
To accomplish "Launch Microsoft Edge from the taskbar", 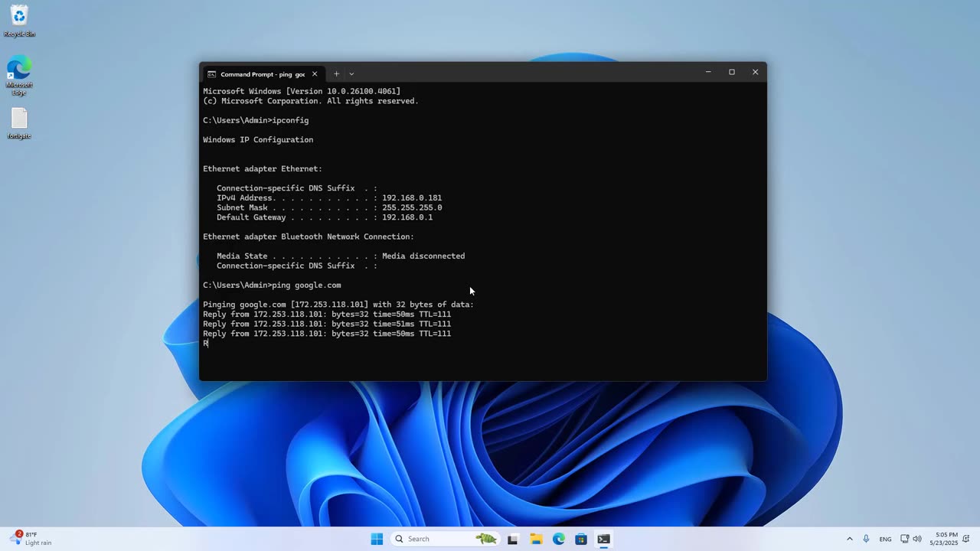I will [x=559, y=539].
